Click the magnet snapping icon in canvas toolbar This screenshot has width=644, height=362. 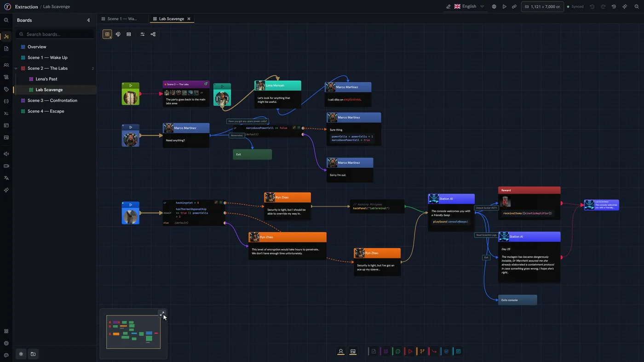(118, 34)
